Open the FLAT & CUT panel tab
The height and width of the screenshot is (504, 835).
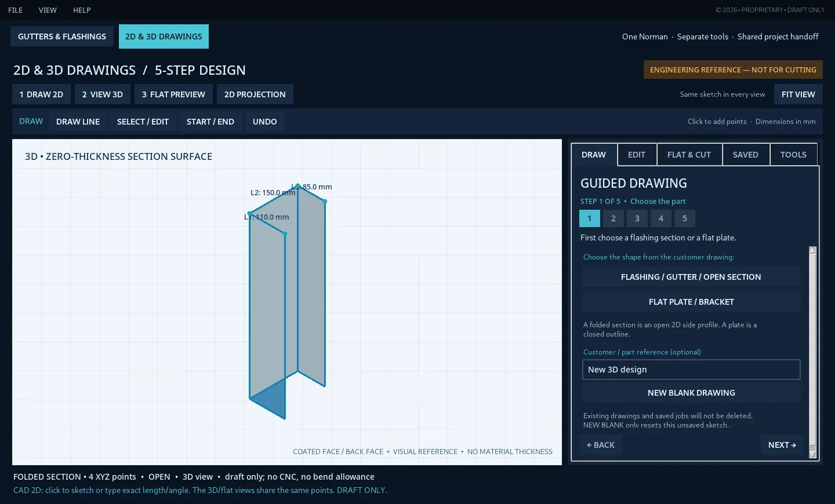pyautogui.click(x=689, y=155)
